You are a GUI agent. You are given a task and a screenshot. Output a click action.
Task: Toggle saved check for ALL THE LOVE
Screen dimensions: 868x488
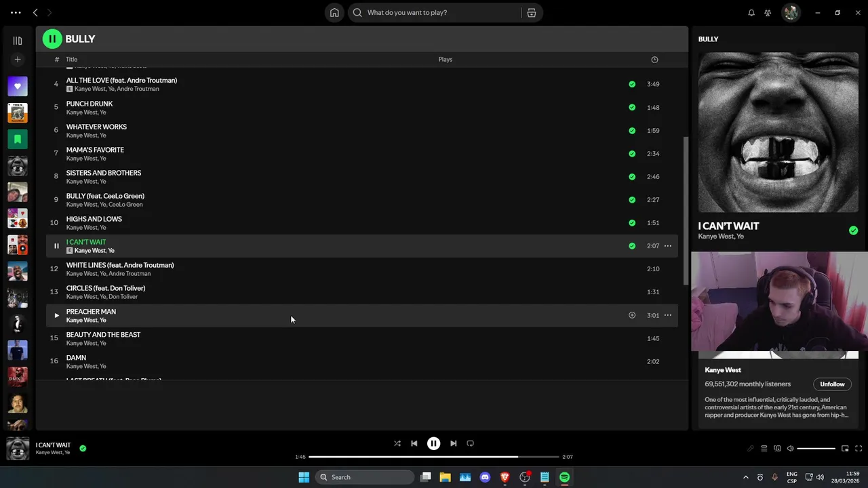tap(632, 84)
